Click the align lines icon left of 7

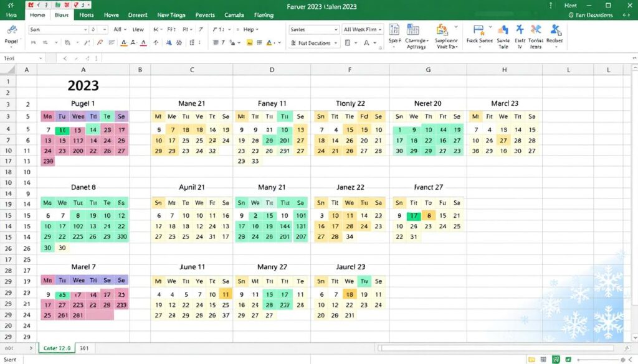[x=216, y=43]
